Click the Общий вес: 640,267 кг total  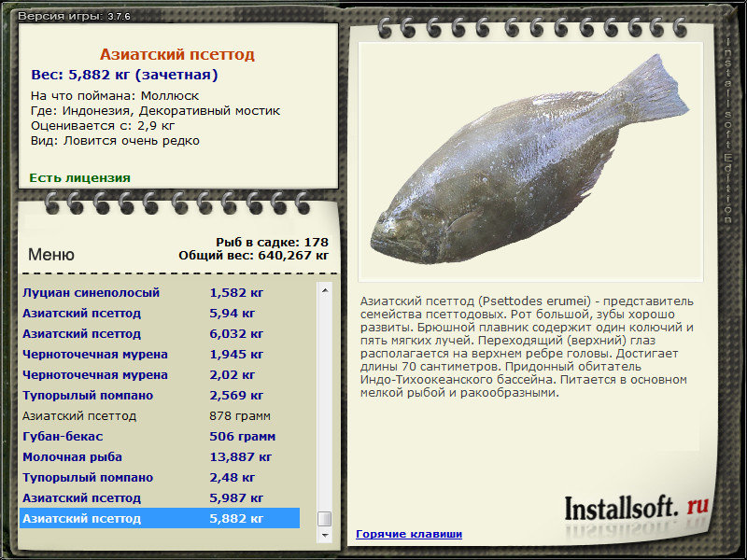coord(253,256)
